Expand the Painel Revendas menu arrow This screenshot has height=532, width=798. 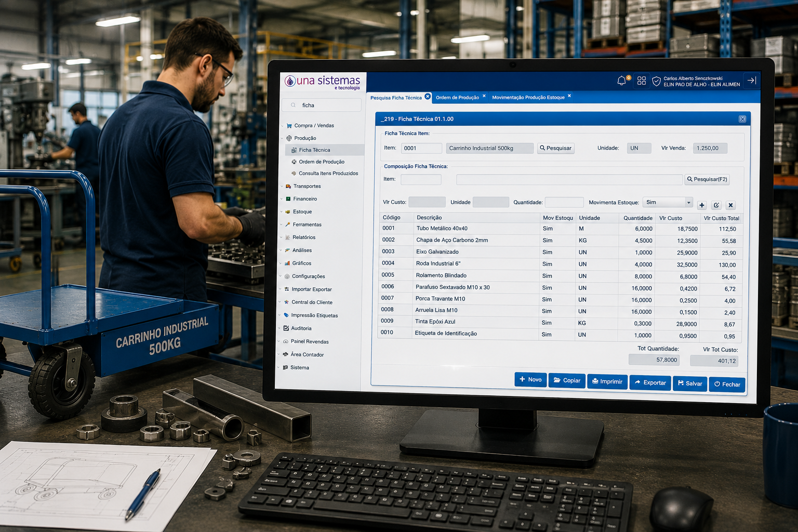coord(279,341)
